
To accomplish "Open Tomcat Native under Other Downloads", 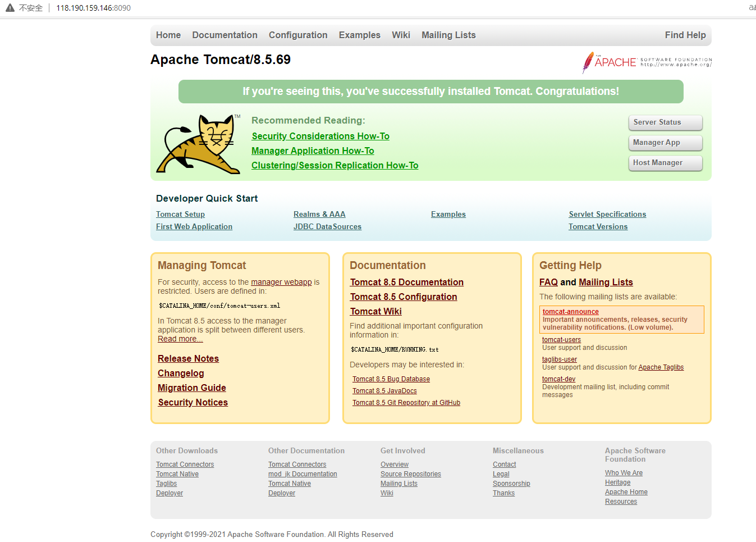I will [177, 474].
